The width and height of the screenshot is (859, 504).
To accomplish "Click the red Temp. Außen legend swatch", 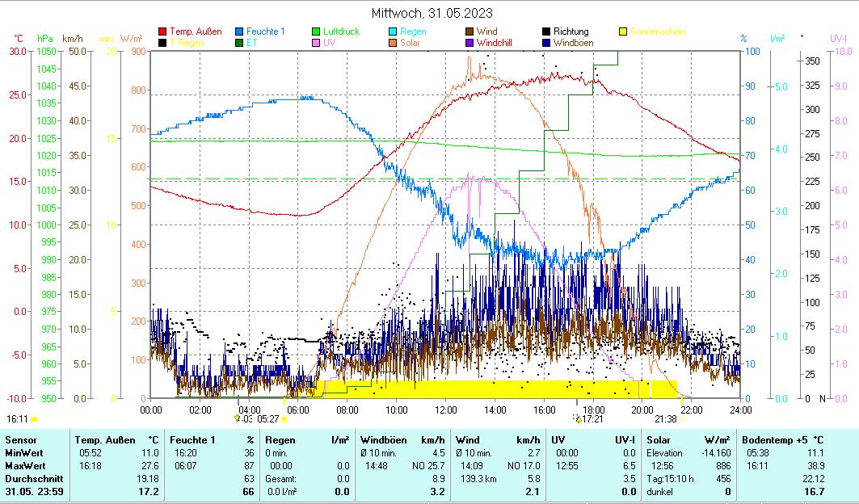I will (x=162, y=31).
